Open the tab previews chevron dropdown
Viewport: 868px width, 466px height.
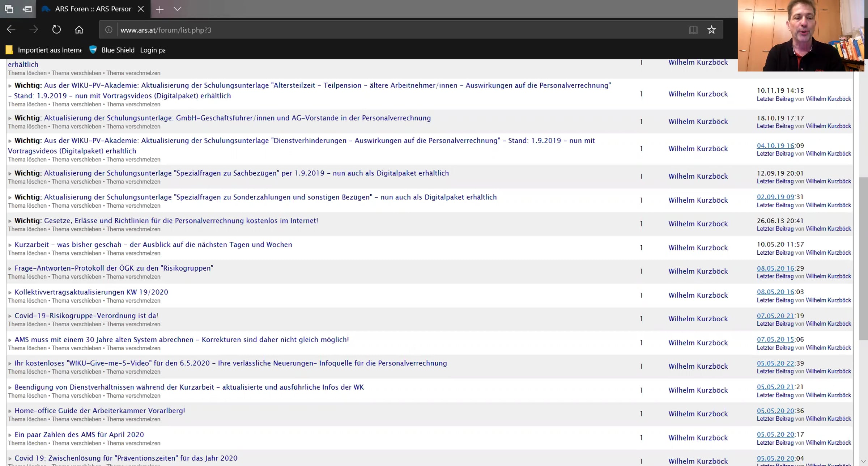point(177,9)
